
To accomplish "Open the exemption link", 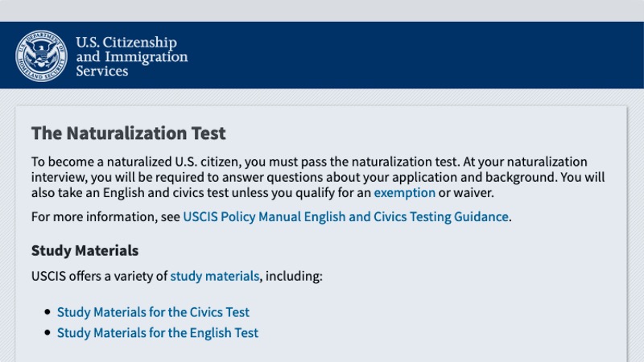I will click(x=404, y=192).
